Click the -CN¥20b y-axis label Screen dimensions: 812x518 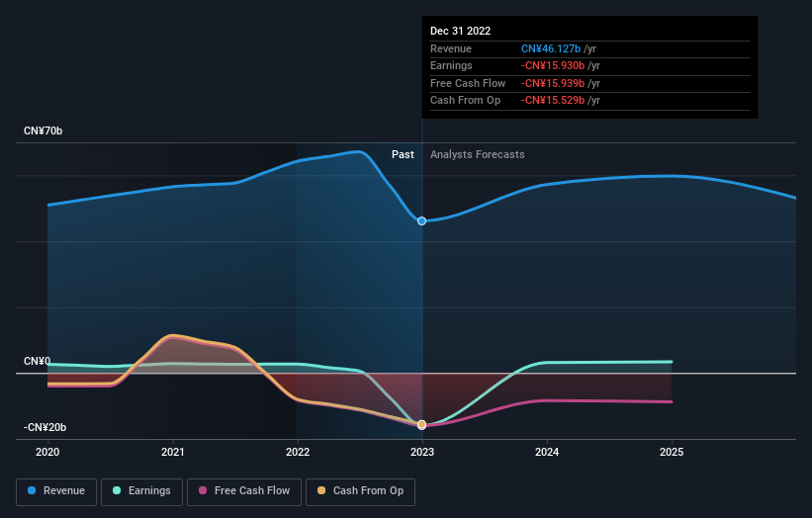[x=45, y=427]
